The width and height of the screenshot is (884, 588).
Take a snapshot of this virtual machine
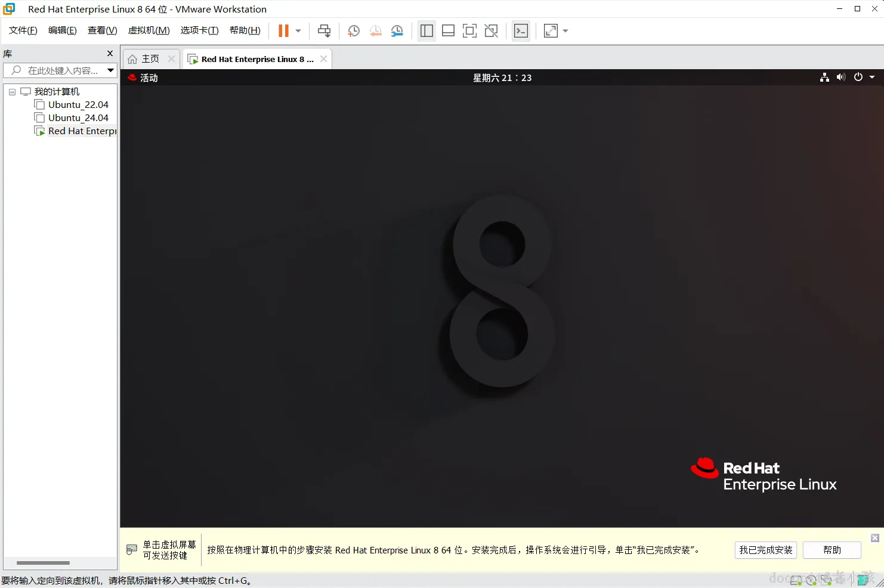(x=353, y=30)
